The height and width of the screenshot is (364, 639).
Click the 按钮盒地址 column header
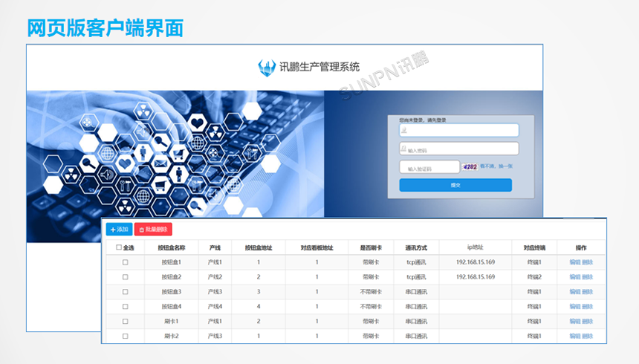point(259,247)
